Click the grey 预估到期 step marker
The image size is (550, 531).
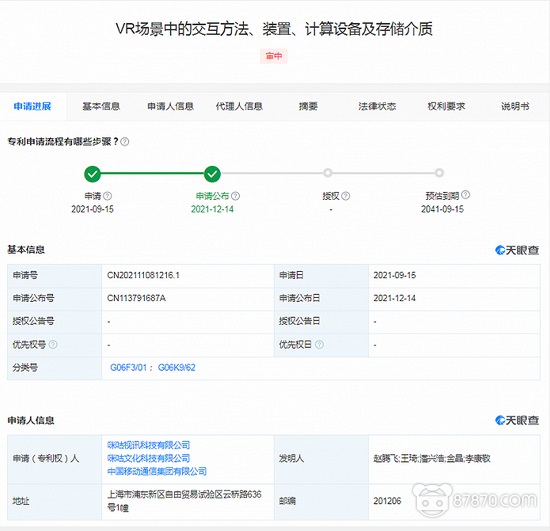pyautogui.click(x=439, y=173)
